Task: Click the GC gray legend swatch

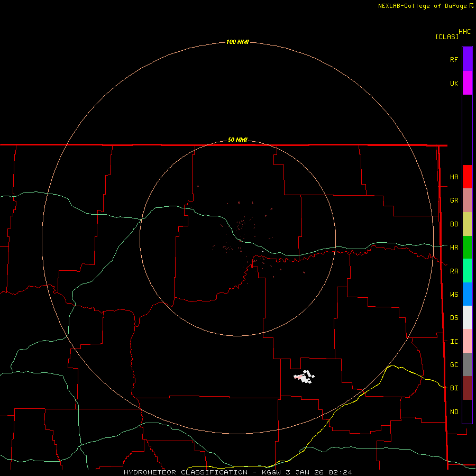Action: pos(467,364)
